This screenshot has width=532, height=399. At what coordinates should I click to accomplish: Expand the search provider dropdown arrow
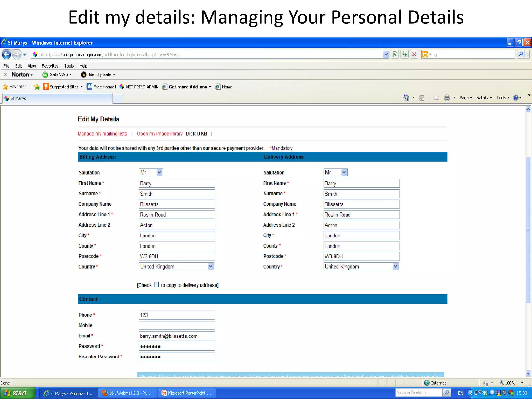[x=527, y=54]
